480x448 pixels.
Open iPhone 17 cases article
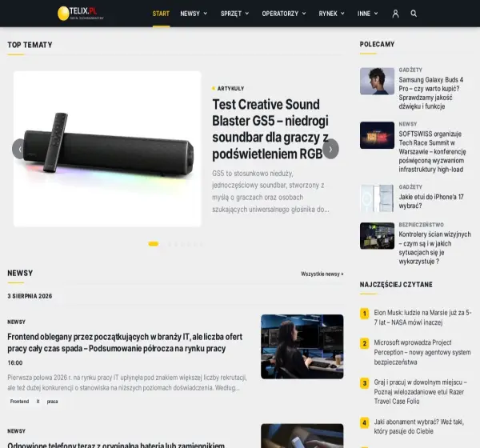click(x=431, y=201)
